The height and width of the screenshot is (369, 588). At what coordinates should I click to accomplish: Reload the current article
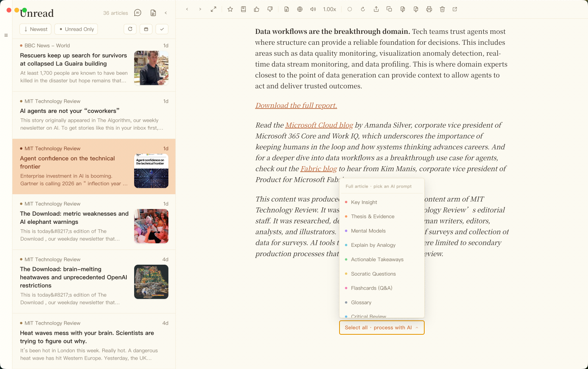point(363,9)
